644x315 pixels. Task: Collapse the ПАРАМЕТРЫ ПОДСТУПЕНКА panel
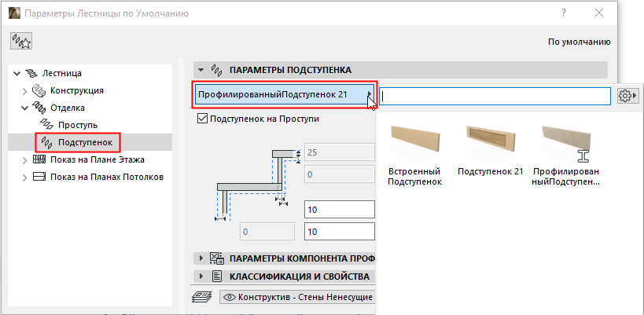click(x=201, y=70)
